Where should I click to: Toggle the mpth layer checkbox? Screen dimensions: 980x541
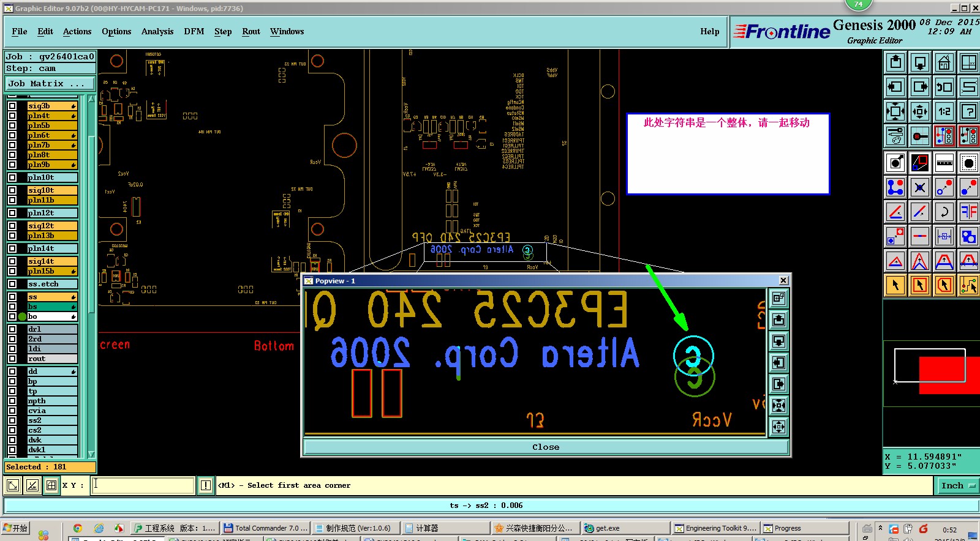click(12, 401)
